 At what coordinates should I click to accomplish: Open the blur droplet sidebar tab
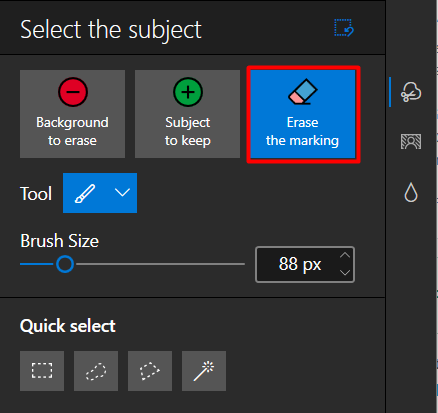pos(411,192)
